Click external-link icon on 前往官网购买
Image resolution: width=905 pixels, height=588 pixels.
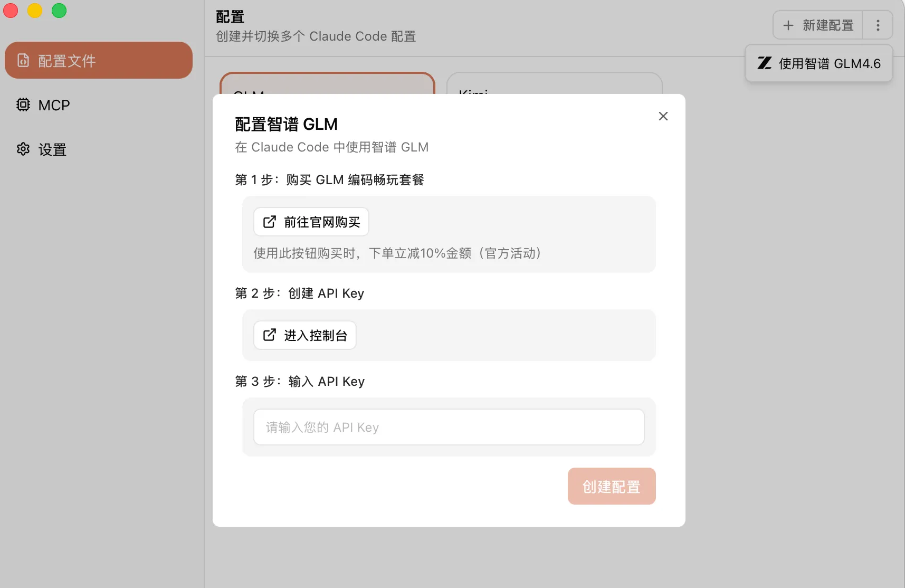point(269,222)
